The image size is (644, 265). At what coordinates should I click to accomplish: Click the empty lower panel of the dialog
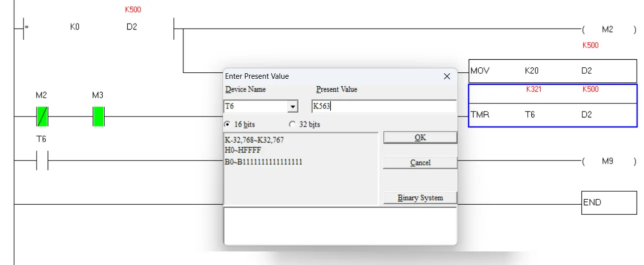(340, 225)
